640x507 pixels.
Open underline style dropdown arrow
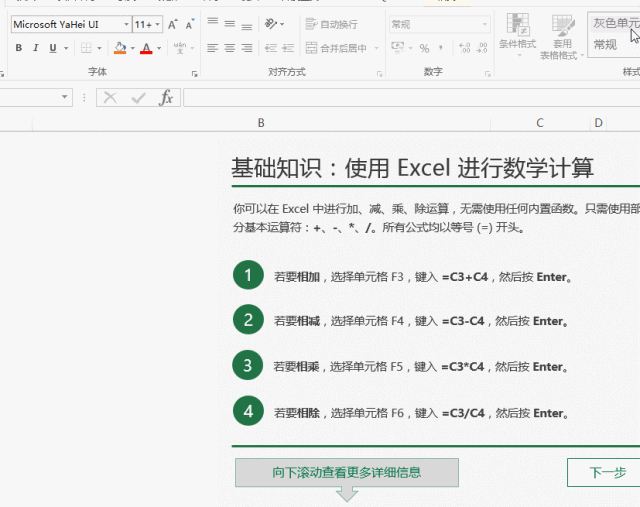(66, 48)
